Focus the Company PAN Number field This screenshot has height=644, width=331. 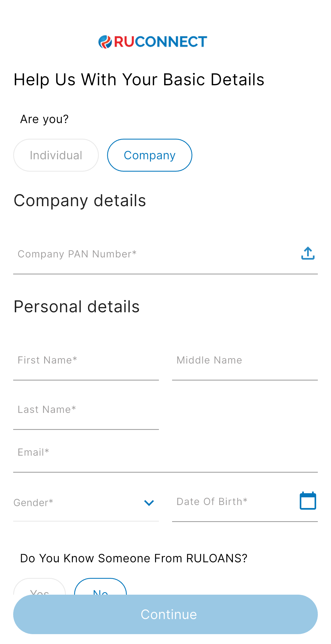(154, 254)
